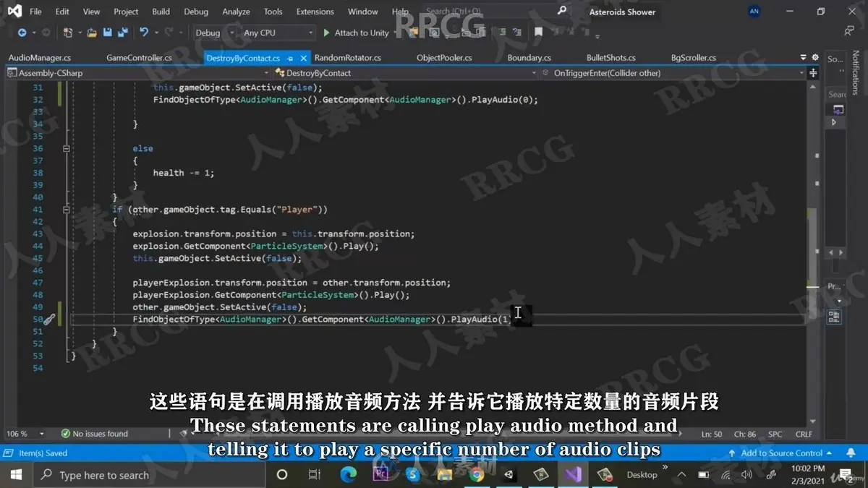Open the Edit menu
The image size is (868, 488).
pos(62,12)
